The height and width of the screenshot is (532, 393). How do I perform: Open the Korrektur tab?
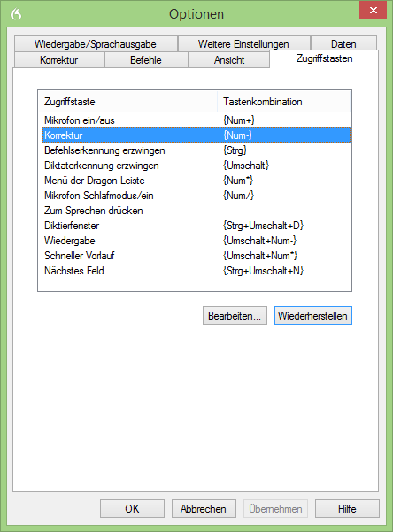(59, 59)
